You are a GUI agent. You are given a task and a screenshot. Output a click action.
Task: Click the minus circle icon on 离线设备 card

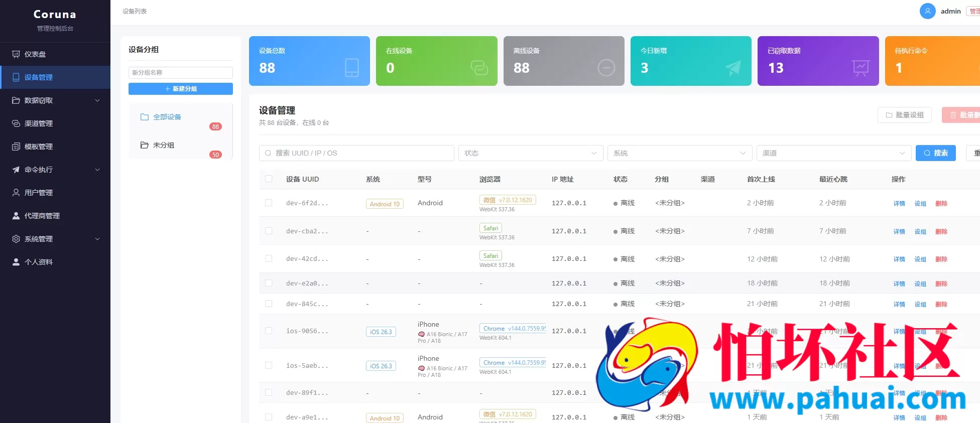[x=606, y=68]
